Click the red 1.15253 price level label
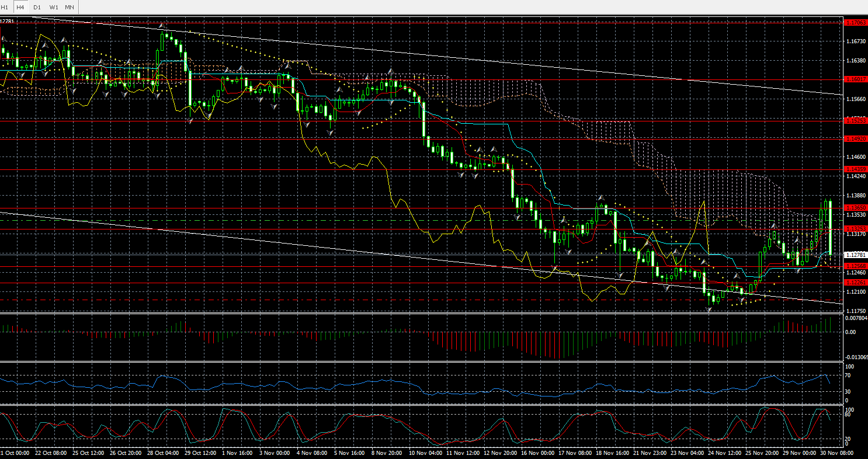Screen dimensions: 868x459 tap(856, 120)
